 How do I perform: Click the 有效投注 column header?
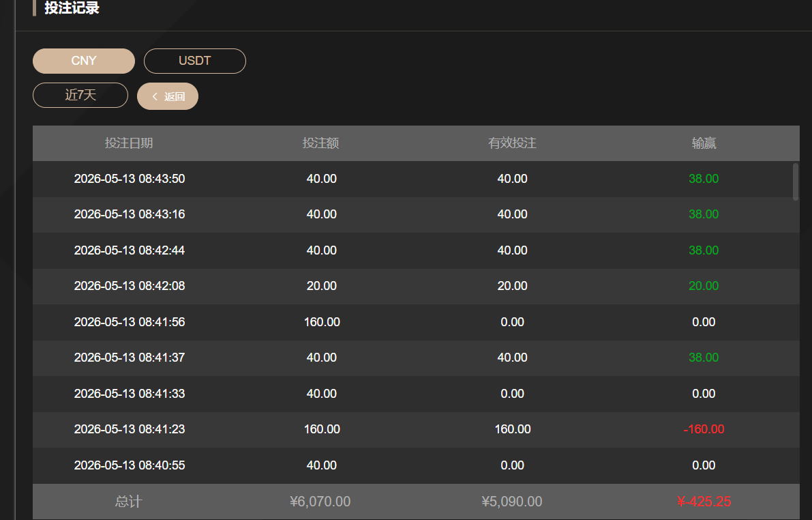point(512,143)
